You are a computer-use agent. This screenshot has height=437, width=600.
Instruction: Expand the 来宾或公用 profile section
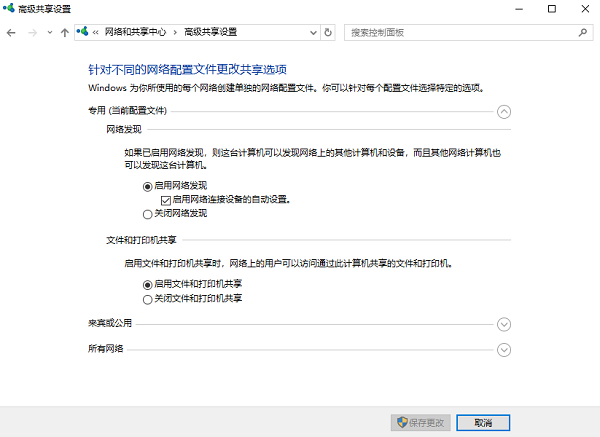click(x=504, y=324)
